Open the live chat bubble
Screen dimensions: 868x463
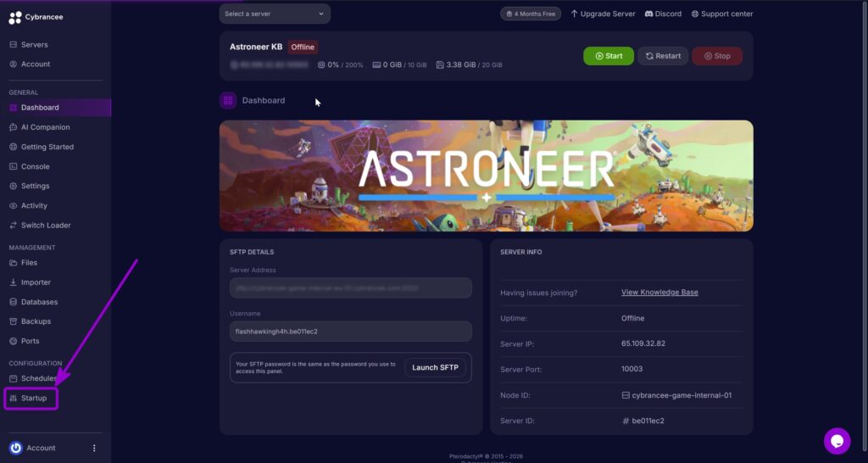click(837, 442)
